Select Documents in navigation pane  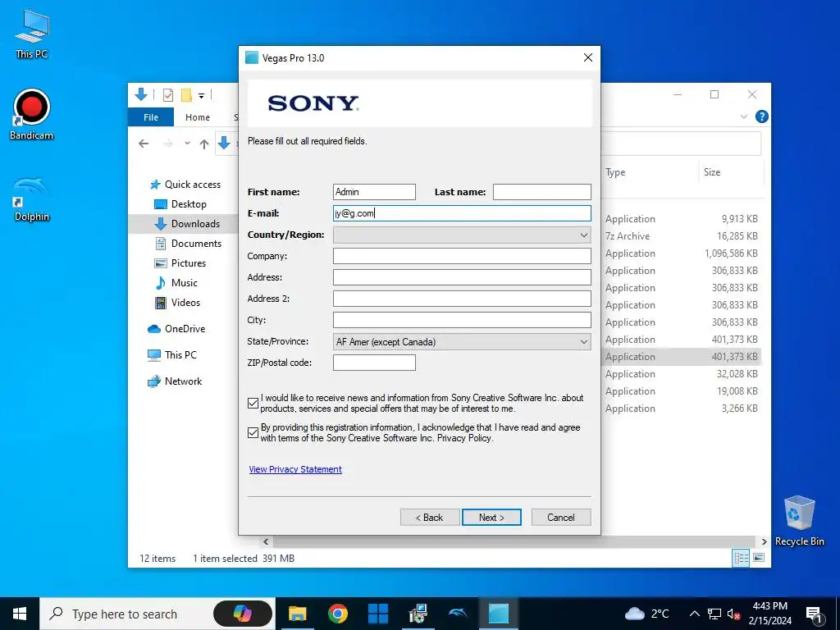pyautogui.click(x=188, y=244)
